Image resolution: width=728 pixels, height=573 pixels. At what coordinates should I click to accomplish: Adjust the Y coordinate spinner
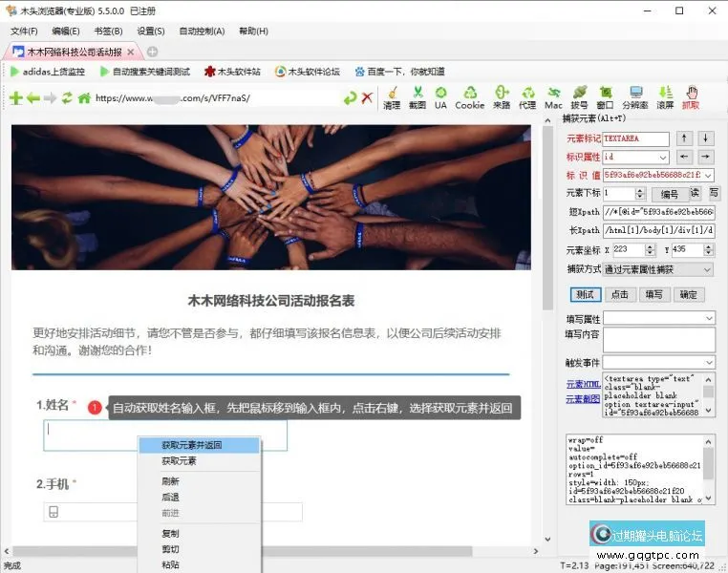tap(708, 250)
